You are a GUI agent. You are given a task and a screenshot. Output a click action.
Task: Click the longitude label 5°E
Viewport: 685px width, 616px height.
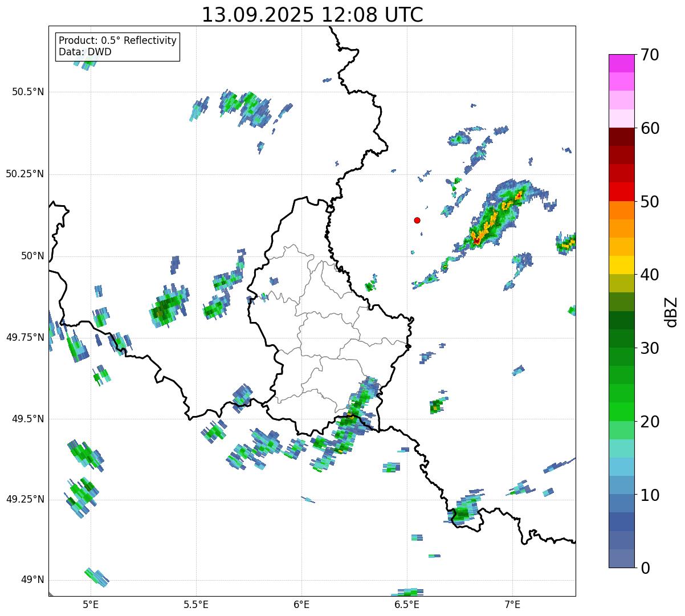(x=91, y=604)
